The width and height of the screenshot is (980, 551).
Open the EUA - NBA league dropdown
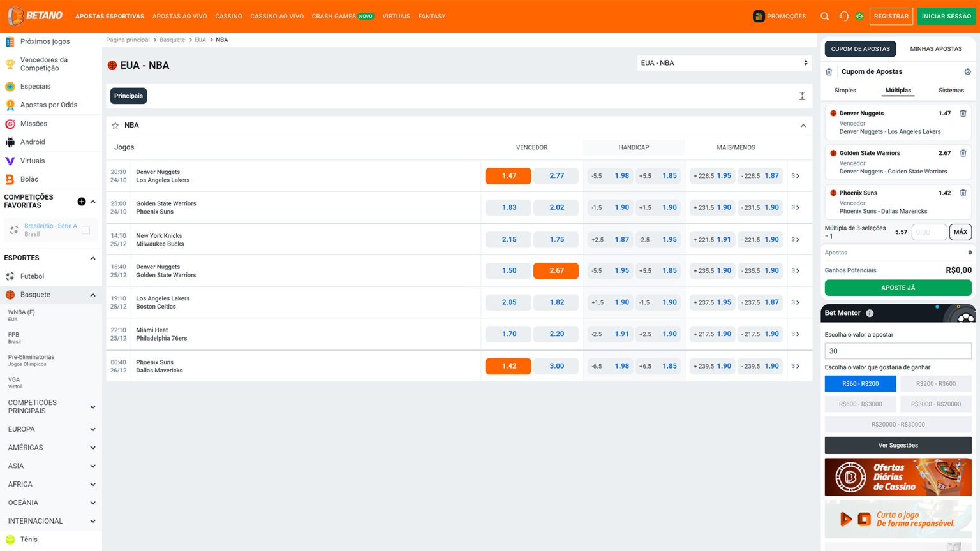click(724, 63)
